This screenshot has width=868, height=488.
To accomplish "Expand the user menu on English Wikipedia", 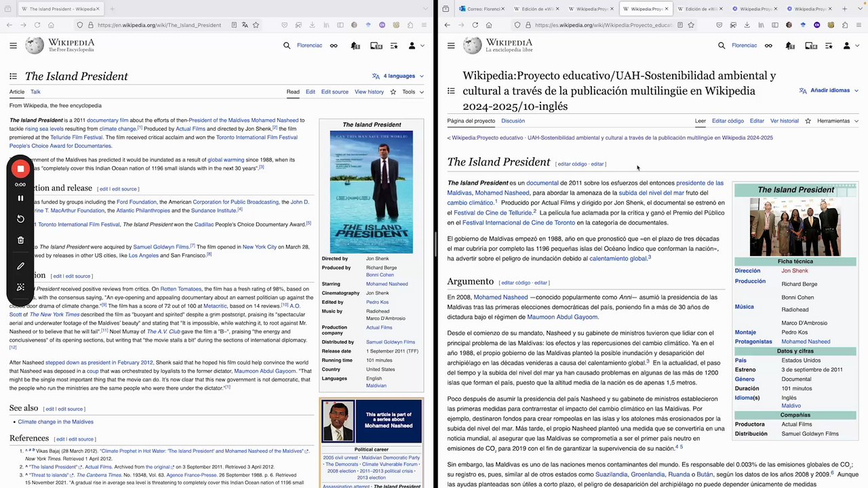I will 416,45.
